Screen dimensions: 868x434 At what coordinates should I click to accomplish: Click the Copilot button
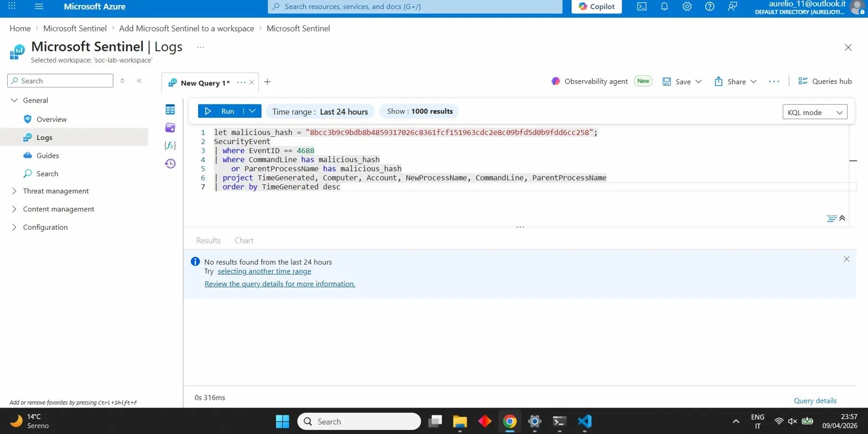(597, 7)
